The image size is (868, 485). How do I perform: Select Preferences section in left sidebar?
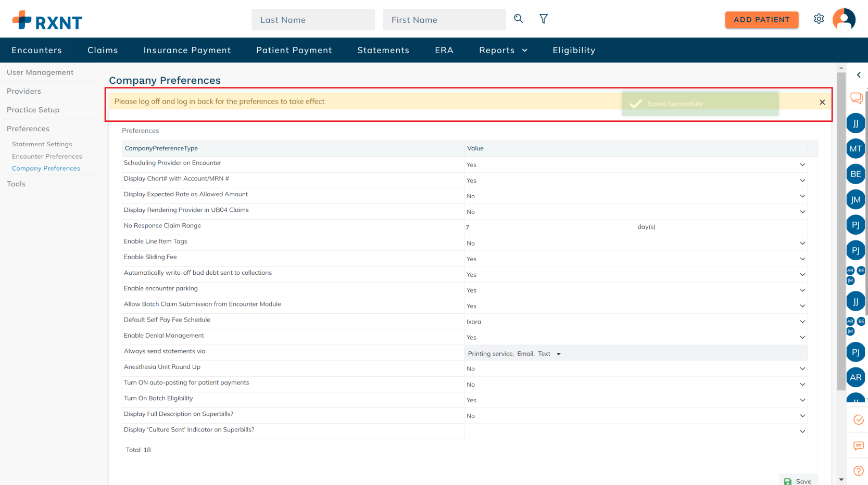[x=28, y=129]
